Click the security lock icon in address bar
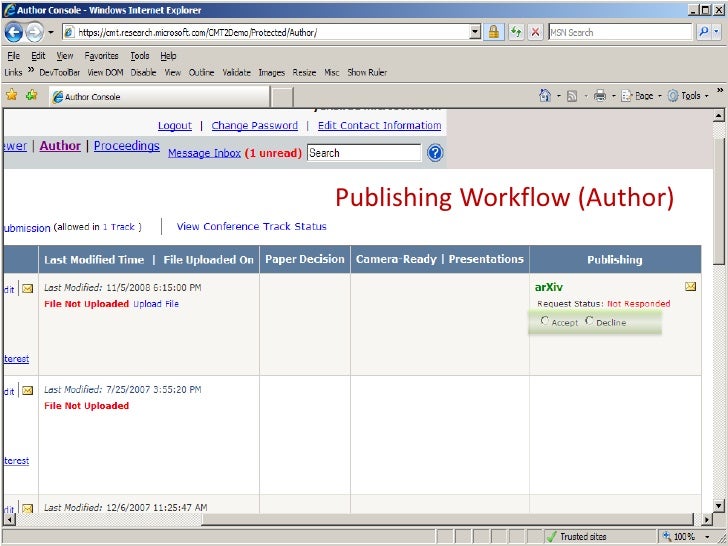Image resolution: width=728 pixels, height=546 pixels. 494,32
